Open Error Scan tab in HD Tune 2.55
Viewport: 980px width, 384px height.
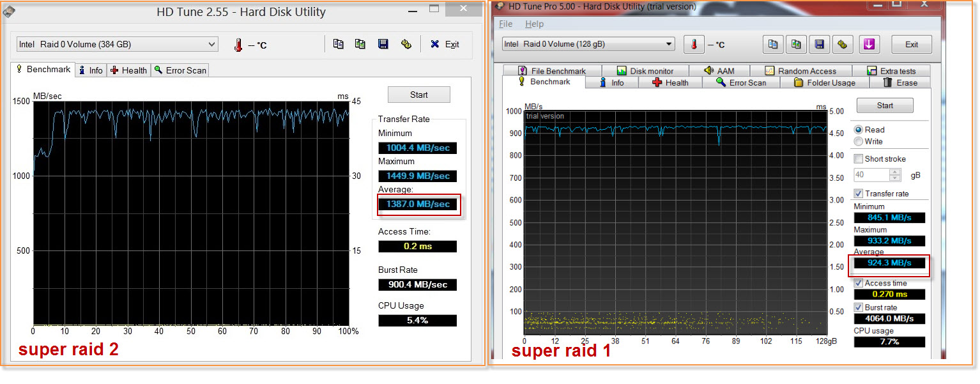180,70
